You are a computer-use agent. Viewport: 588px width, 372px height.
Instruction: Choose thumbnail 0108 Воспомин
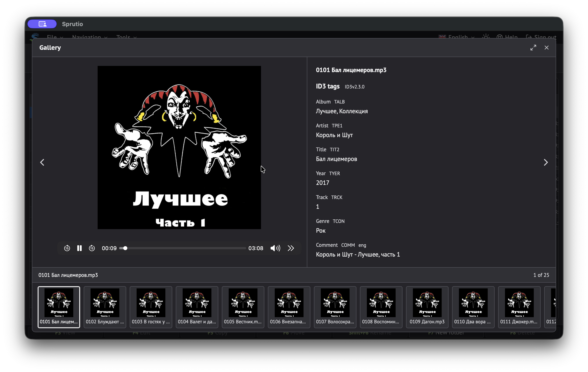[381, 307]
